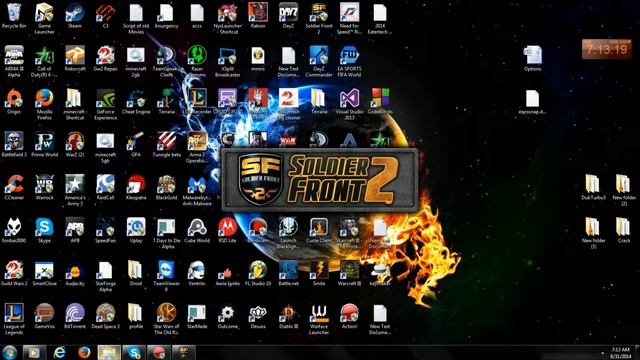Launch Battle.net from the desktop
Screen dimensions: 640x360
pos(288,273)
